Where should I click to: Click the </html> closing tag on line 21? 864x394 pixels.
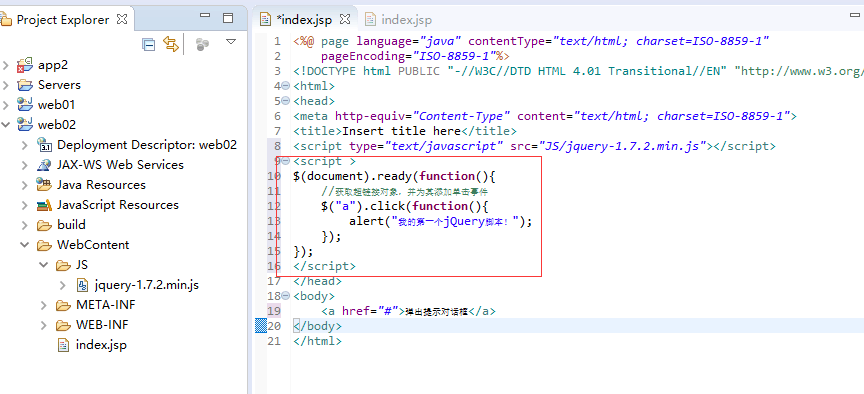point(317,341)
